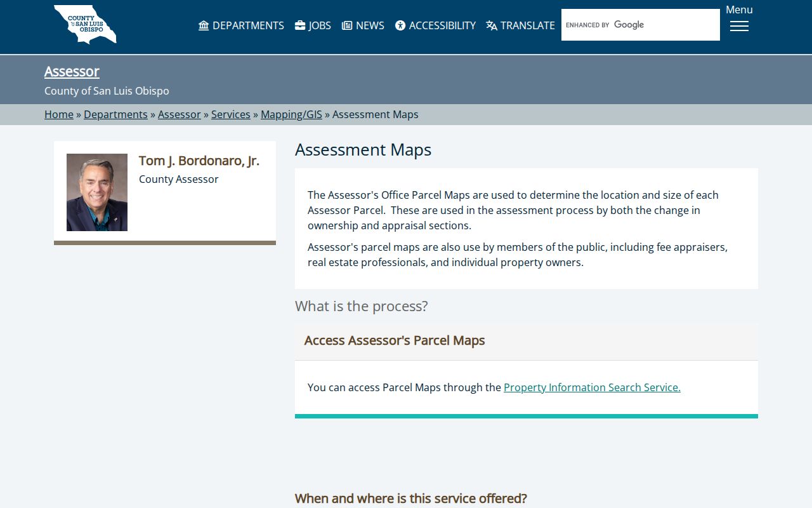
Task: Click the 'County Assessor' title text
Action: 179,179
